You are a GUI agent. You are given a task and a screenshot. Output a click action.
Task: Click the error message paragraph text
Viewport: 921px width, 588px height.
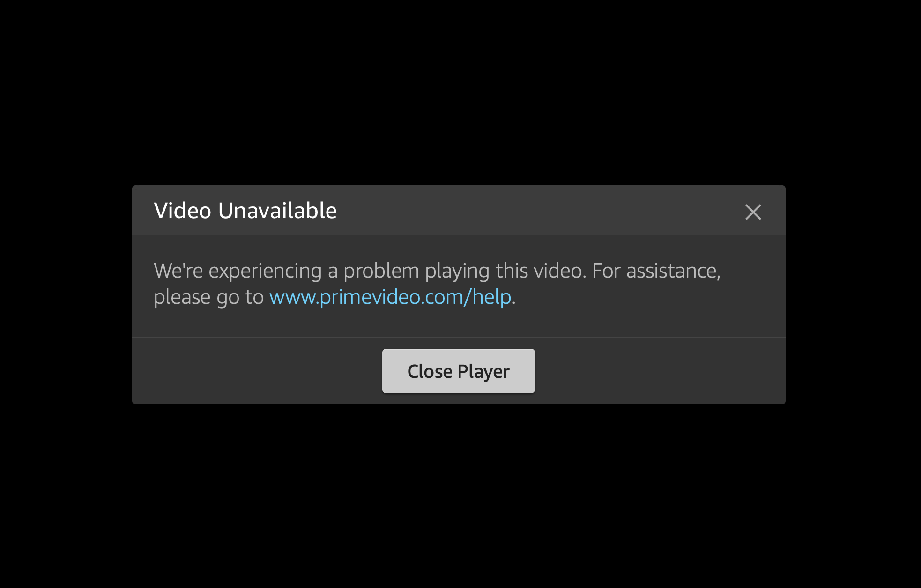point(437,284)
